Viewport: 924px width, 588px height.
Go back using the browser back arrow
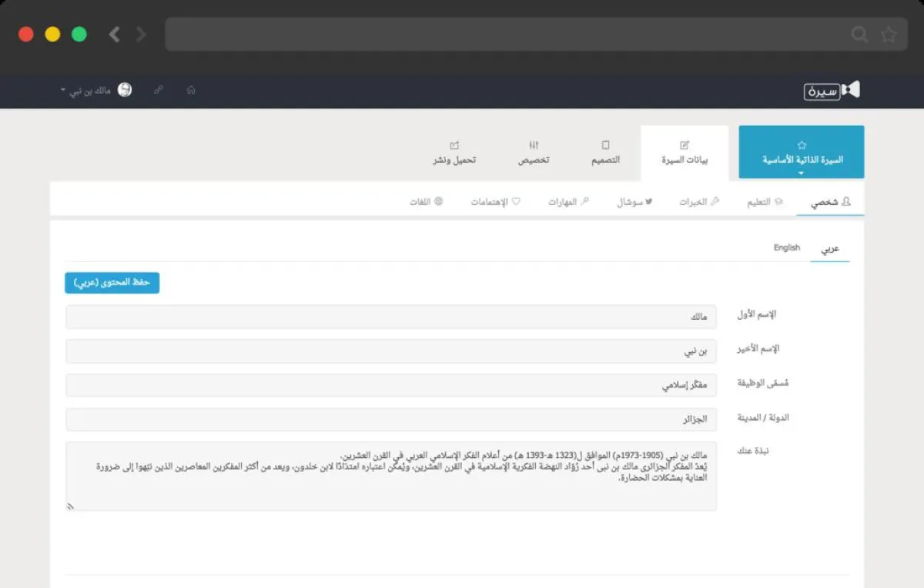[114, 34]
